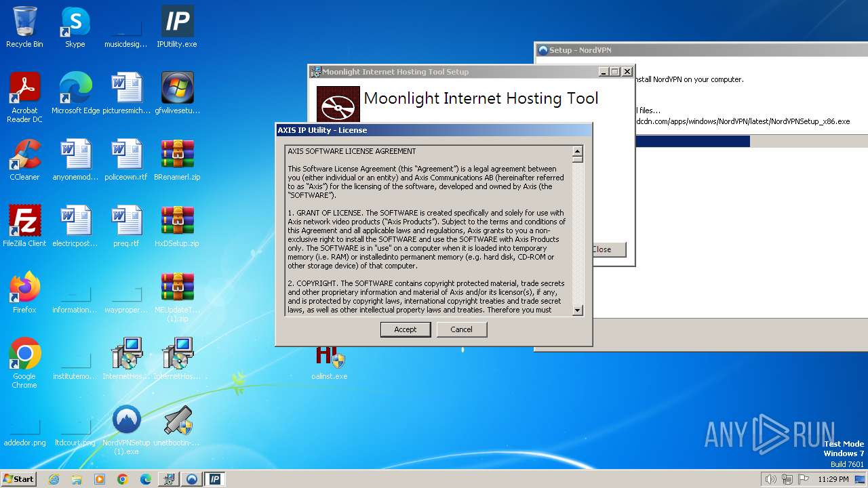Select the BRenamerl.zip archive icon

click(x=177, y=160)
